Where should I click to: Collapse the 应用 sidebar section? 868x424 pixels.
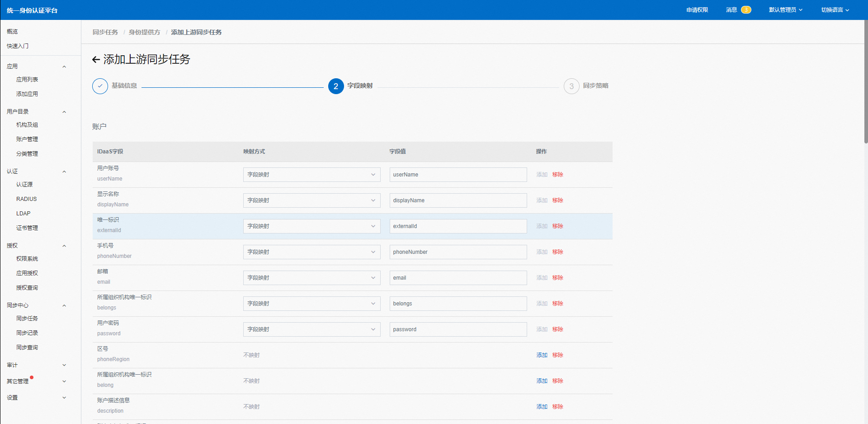[64, 67]
